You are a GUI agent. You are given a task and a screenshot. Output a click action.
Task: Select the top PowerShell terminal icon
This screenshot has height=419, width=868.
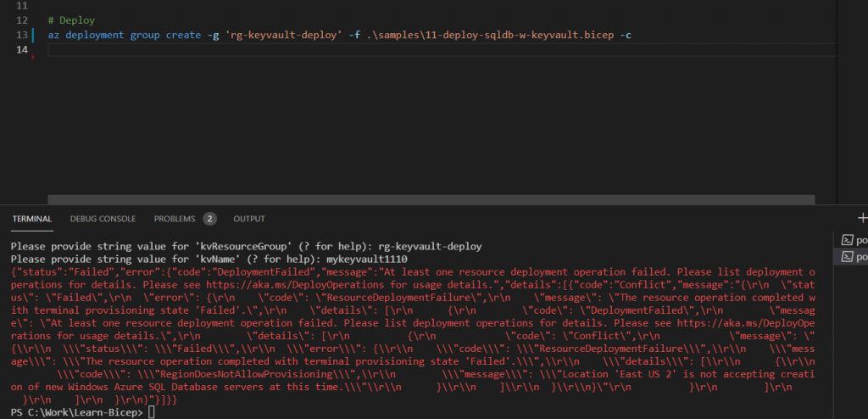click(846, 239)
